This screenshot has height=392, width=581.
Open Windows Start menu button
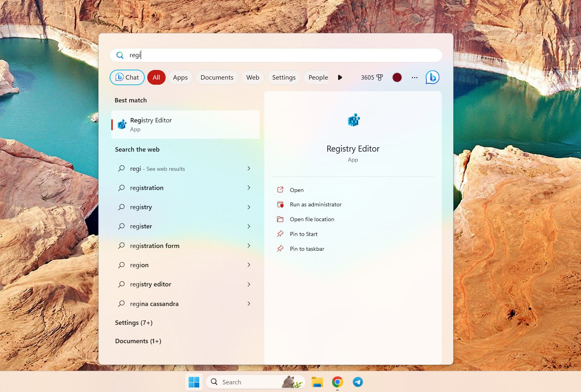pyautogui.click(x=194, y=382)
